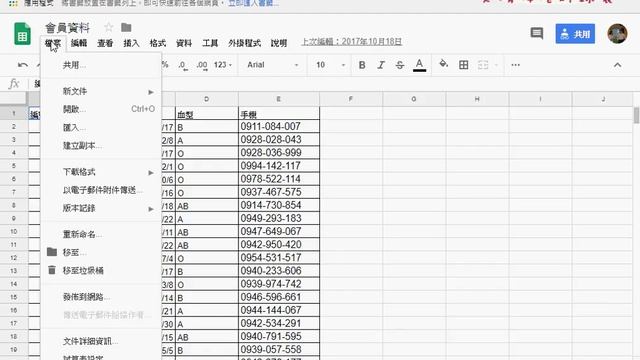This screenshot has width=640, height=360.
Task: Click the 立即匯入書籤 link
Action: (x=253, y=3)
